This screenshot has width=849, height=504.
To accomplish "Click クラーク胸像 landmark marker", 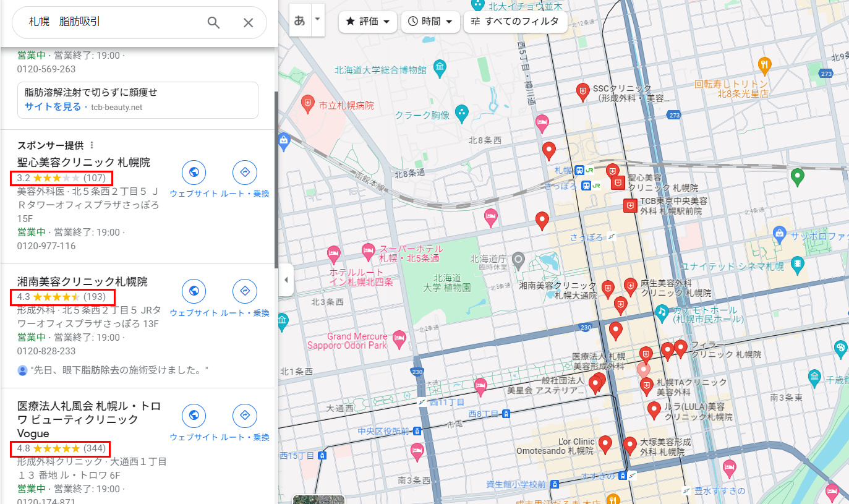I will [x=461, y=113].
